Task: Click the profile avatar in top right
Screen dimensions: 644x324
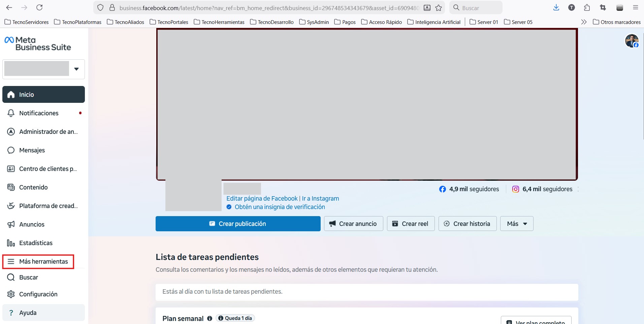Action: click(x=632, y=41)
